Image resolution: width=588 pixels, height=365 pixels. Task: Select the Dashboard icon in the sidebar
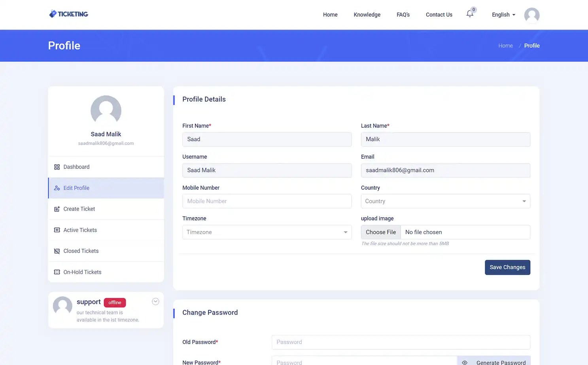pos(56,166)
